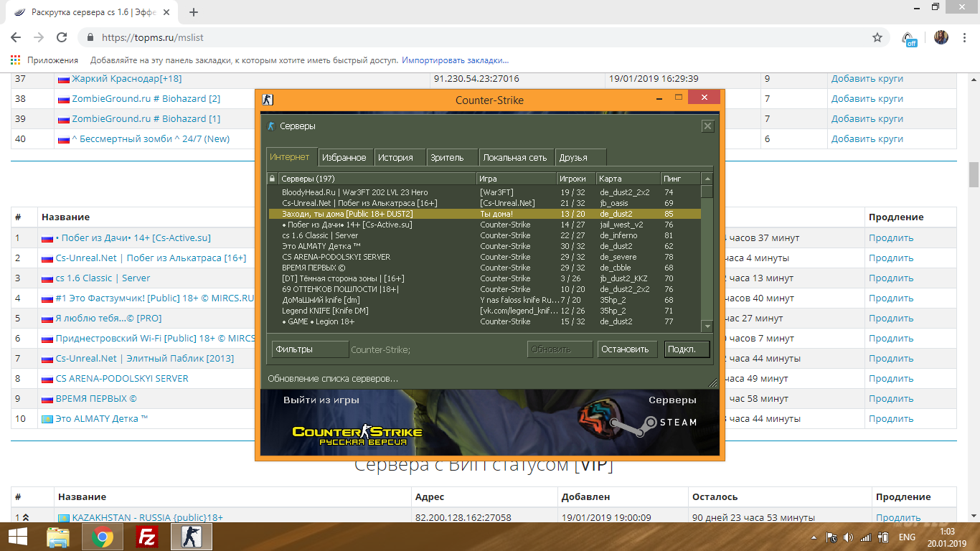Sort server list by Игроки column
980x551 pixels.
[x=577, y=179]
